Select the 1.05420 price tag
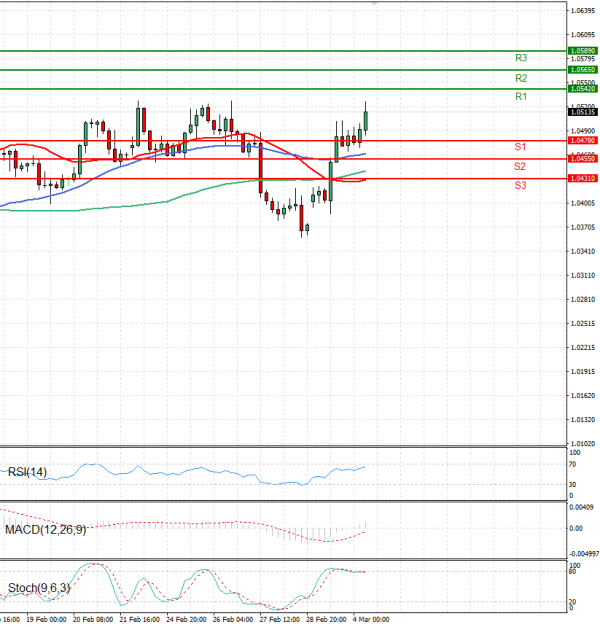The image size is (600, 627). click(582, 88)
